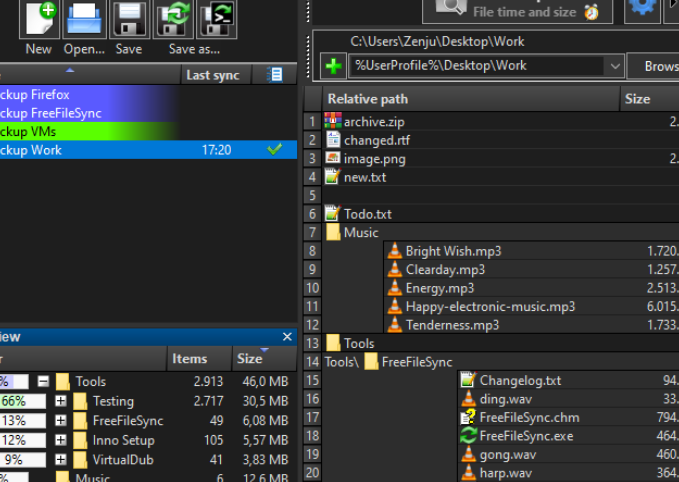Click the image.png picture icon
The image size is (679, 482).
(333, 158)
